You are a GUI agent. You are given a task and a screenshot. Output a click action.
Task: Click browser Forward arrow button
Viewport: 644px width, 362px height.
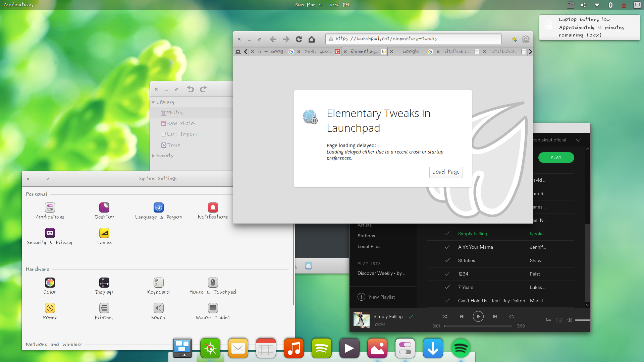[x=286, y=39]
